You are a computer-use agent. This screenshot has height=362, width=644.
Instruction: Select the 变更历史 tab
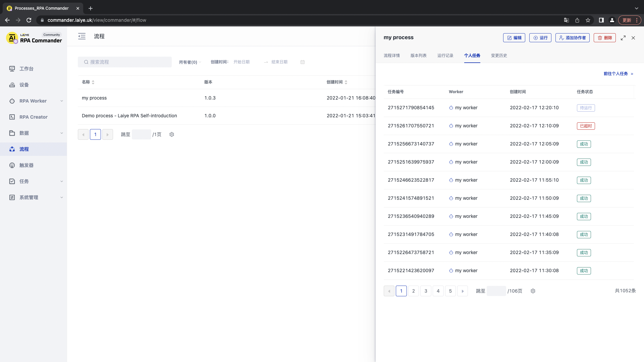coord(499,55)
